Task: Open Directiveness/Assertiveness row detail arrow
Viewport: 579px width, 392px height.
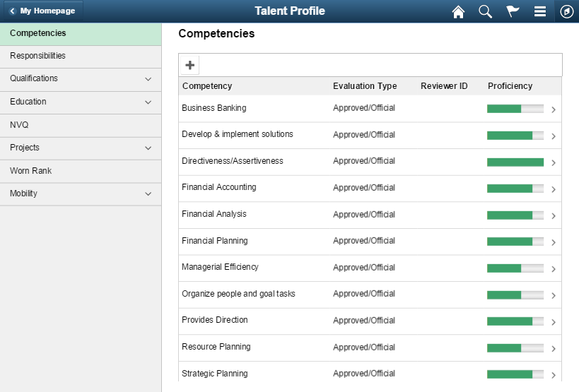Action: [x=553, y=162]
